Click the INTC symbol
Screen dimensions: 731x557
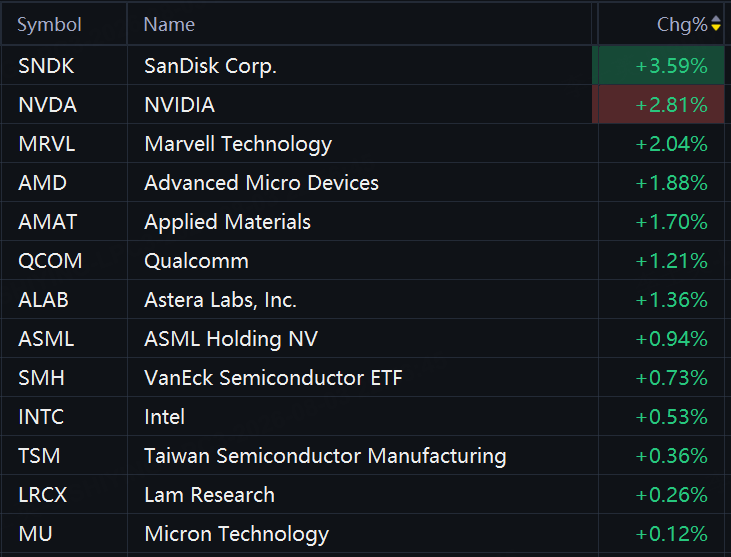click(x=41, y=417)
